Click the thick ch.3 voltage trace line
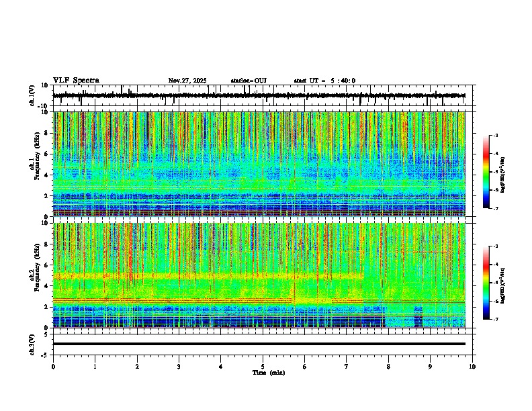The height and width of the screenshot is (411, 532). pyautogui.click(x=259, y=344)
